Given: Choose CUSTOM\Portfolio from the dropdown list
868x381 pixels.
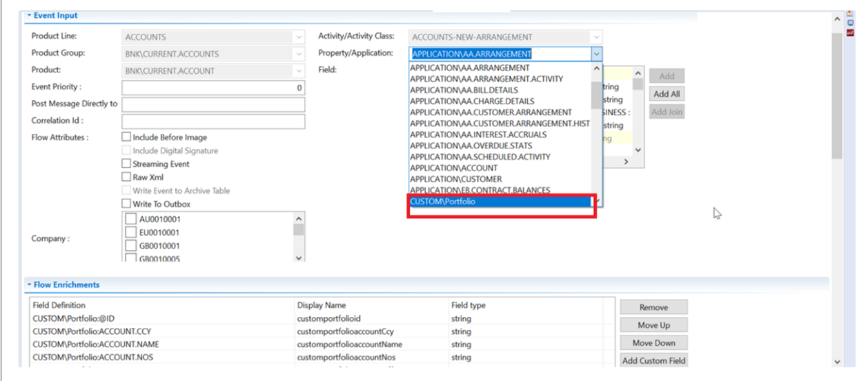Looking at the screenshot, I should coord(500,202).
